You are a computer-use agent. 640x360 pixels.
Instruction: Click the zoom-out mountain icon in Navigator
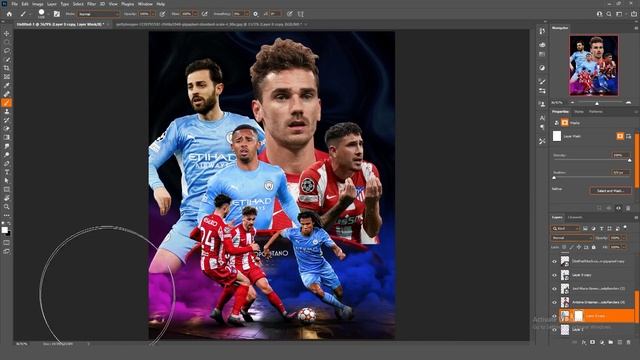click(572, 103)
